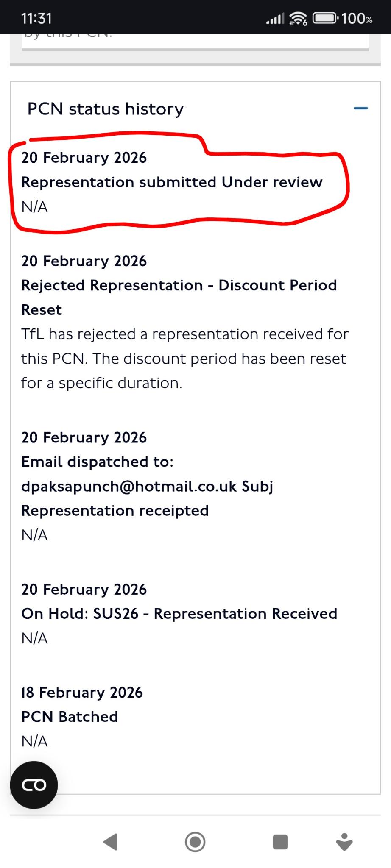Tap the battery indicator icon

click(x=325, y=19)
